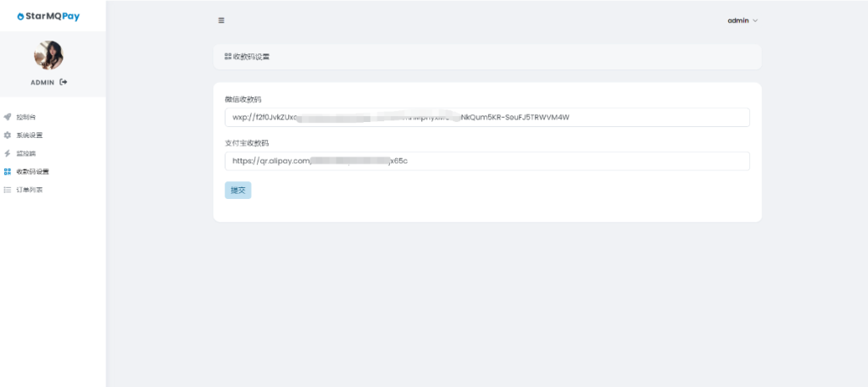Image resolution: width=868 pixels, height=387 pixels.
Task: Open the admin user dropdown menu
Action: tap(738, 20)
